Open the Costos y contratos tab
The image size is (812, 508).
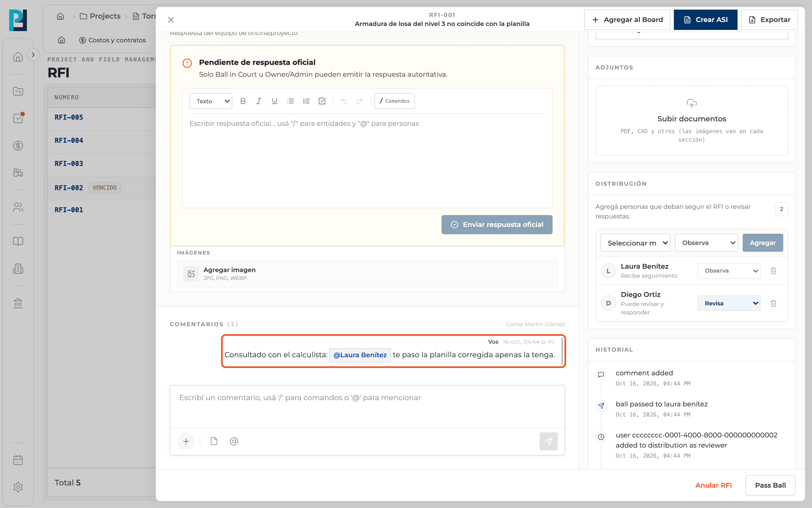click(x=112, y=40)
